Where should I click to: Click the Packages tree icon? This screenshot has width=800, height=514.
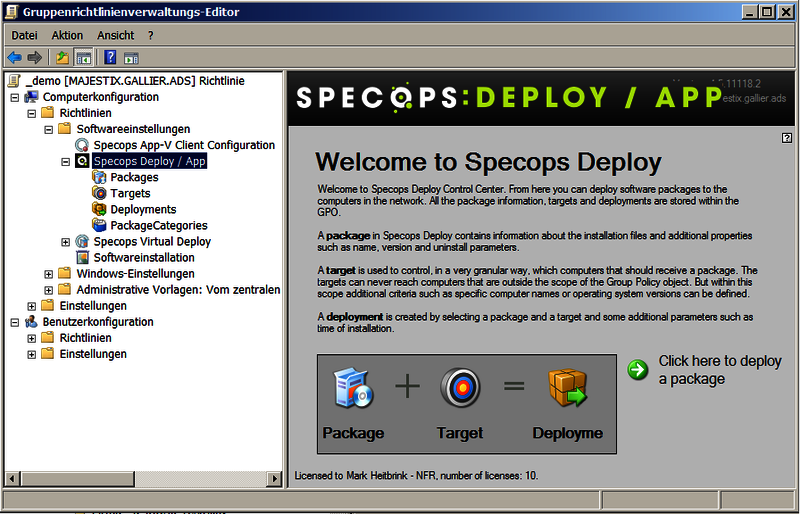(99, 177)
